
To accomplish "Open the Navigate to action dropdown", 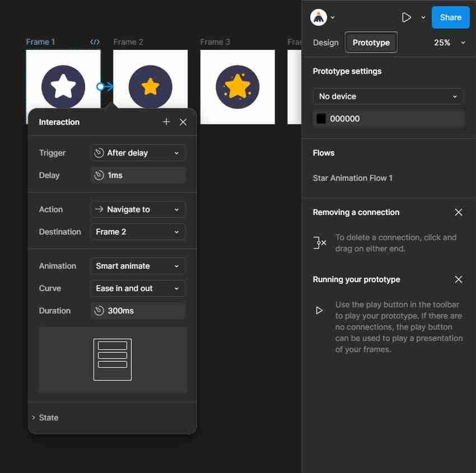I will pyautogui.click(x=138, y=209).
